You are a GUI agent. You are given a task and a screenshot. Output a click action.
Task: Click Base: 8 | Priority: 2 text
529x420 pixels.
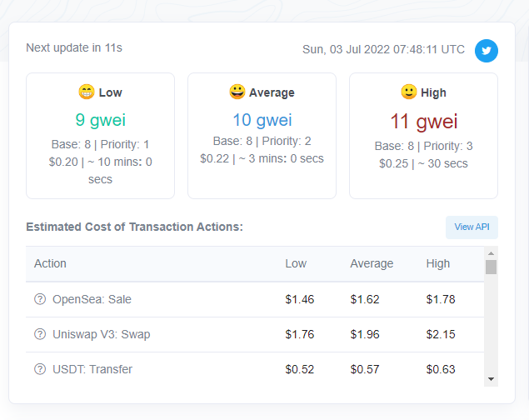tap(262, 141)
